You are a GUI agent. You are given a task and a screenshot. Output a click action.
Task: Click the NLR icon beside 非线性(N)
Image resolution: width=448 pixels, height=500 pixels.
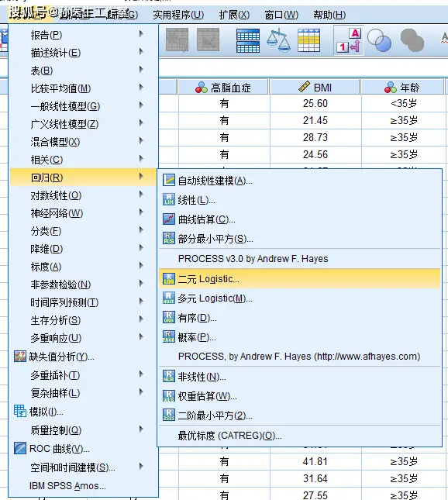point(169,376)
